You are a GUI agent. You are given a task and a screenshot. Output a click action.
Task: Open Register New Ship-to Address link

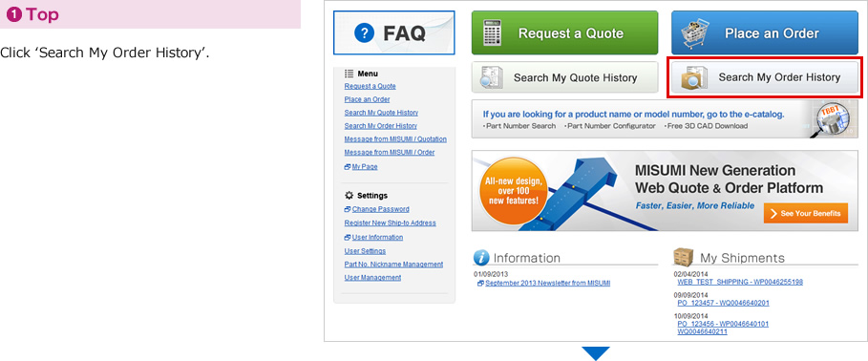[390, 223]
